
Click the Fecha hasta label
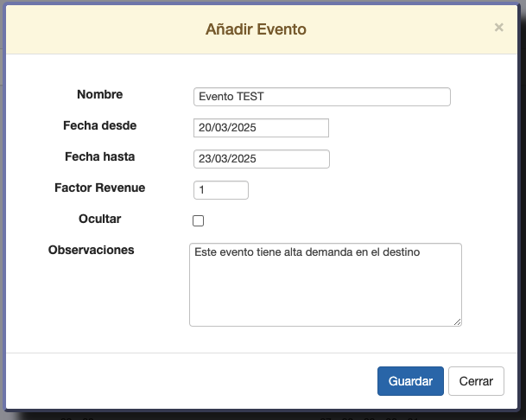coord(99,156)
